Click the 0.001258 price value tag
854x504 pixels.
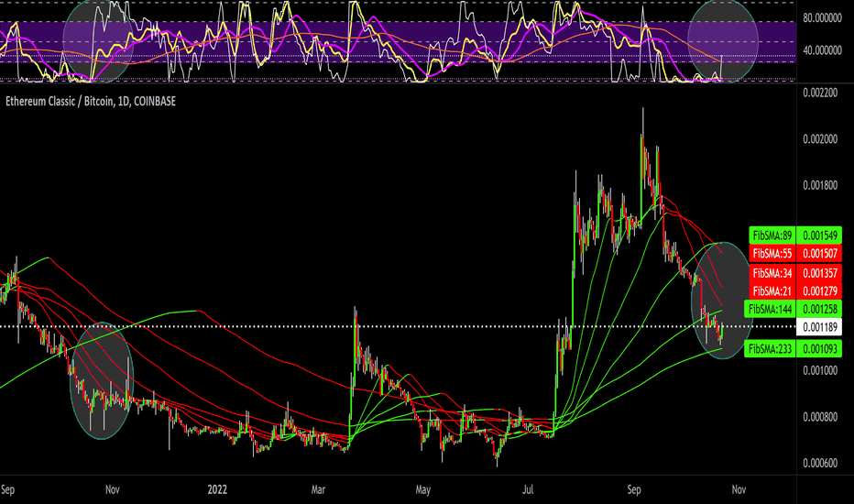(820, 309)
